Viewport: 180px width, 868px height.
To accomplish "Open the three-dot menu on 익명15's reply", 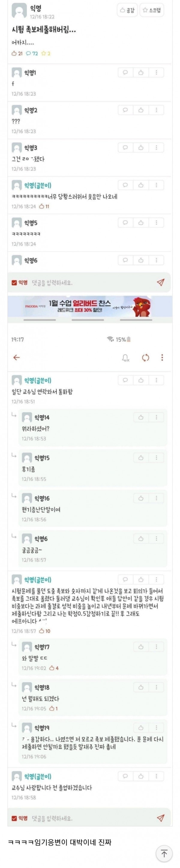I will tap(156, 457).
